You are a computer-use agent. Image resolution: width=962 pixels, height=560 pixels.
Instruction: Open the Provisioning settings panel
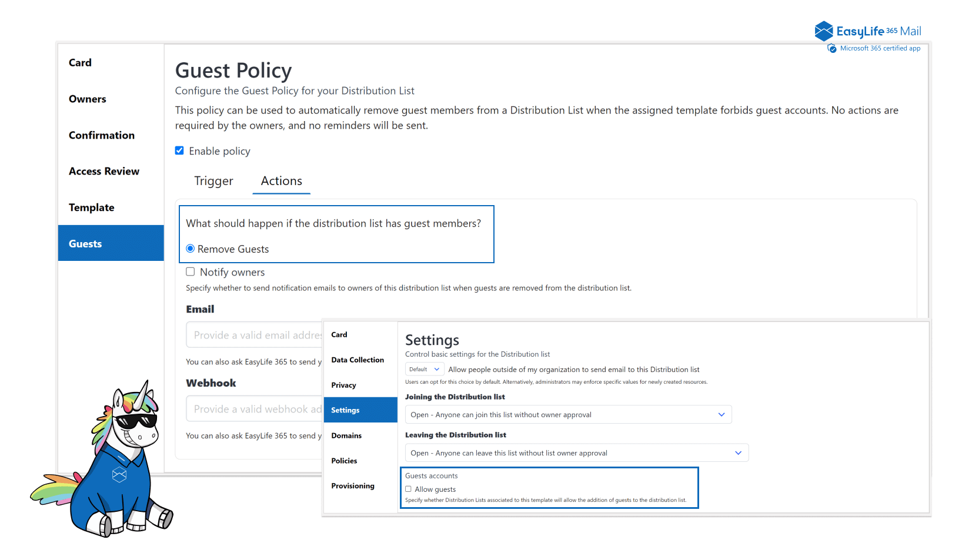pyautogui.click(x=352, y=485)
